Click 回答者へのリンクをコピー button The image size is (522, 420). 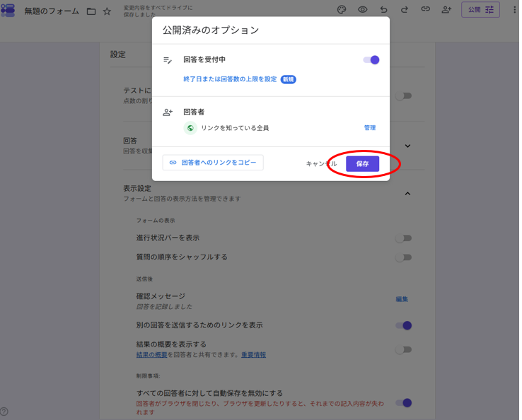213,163
